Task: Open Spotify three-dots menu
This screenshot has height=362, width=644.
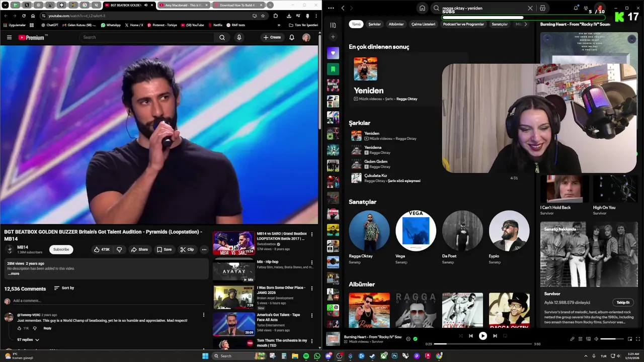Action: [331, 8]
